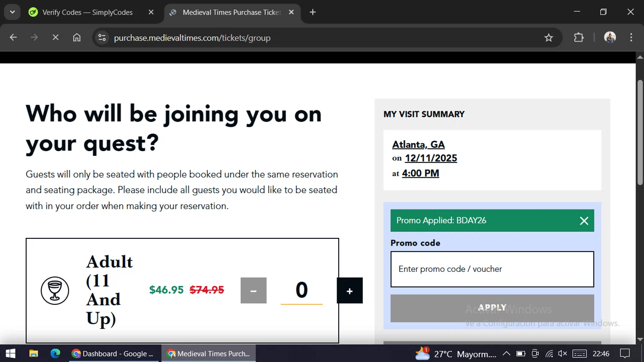Open network Wi-Fi settings icon

(x=549, y=354)
